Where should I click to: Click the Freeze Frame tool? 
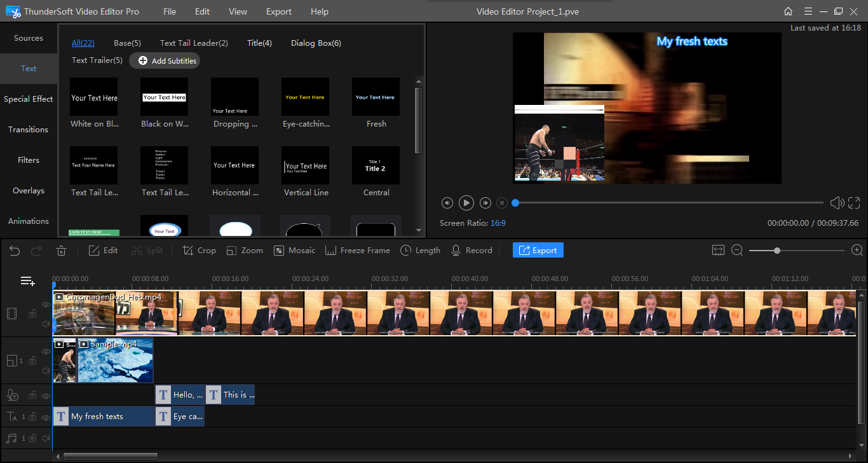tap(357, 251)
